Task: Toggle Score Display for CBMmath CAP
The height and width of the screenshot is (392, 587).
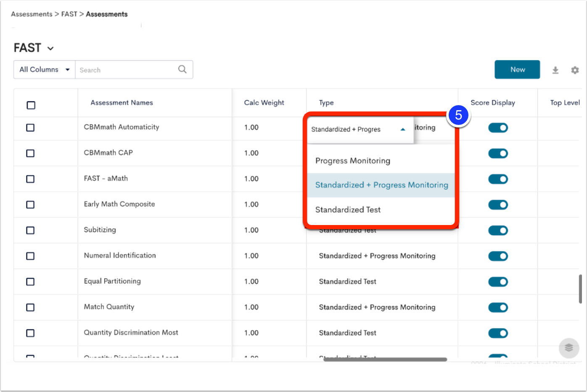Action: pos(498,153)
